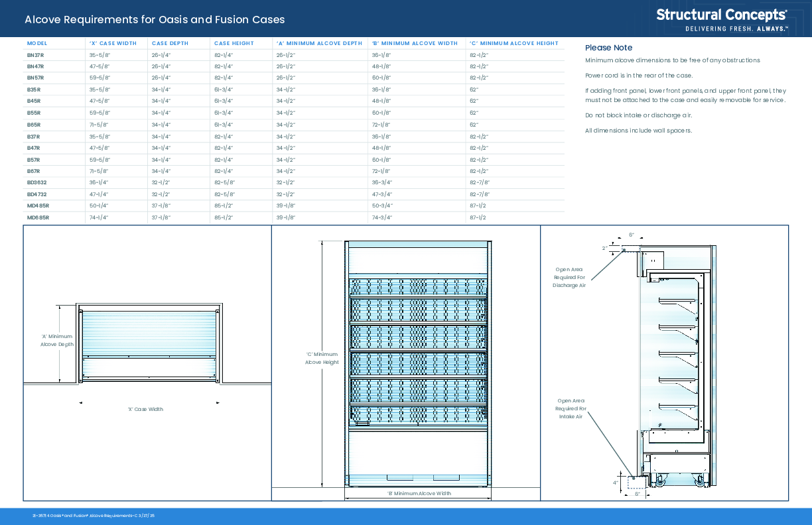812x525 pixels.
Task: Click the 'X' CASE WIDTH column header
Action: (x=113, y=43)
